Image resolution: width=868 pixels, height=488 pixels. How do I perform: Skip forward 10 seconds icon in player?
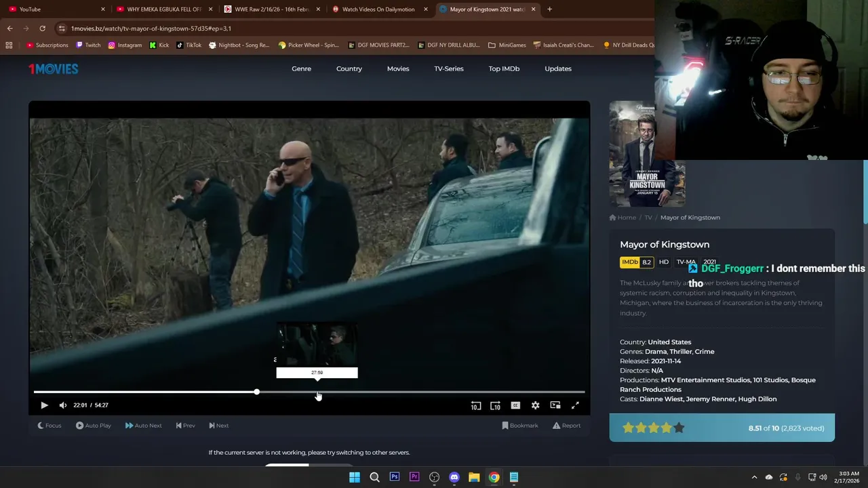[496, 405]
